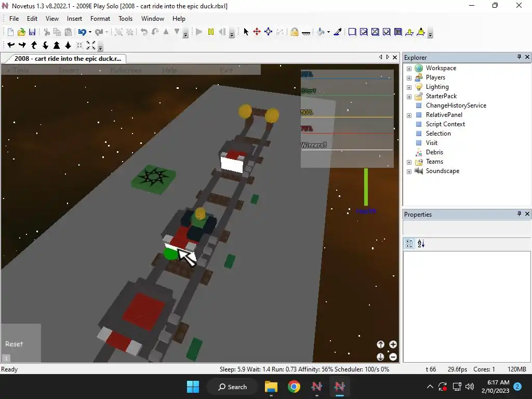532x399 pixels.
Task: Select the Smooth surface tool
Action: click(x=352, y=32)
